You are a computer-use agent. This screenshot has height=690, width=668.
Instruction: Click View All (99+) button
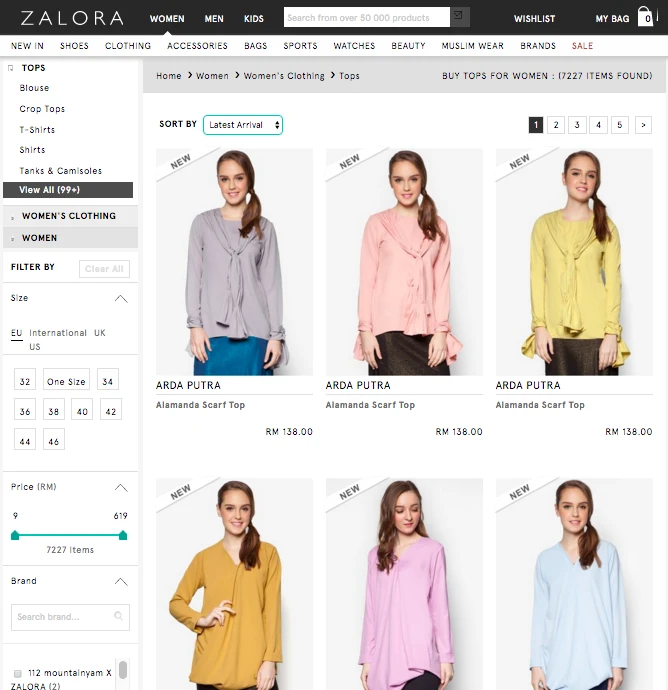coord(68,190)
